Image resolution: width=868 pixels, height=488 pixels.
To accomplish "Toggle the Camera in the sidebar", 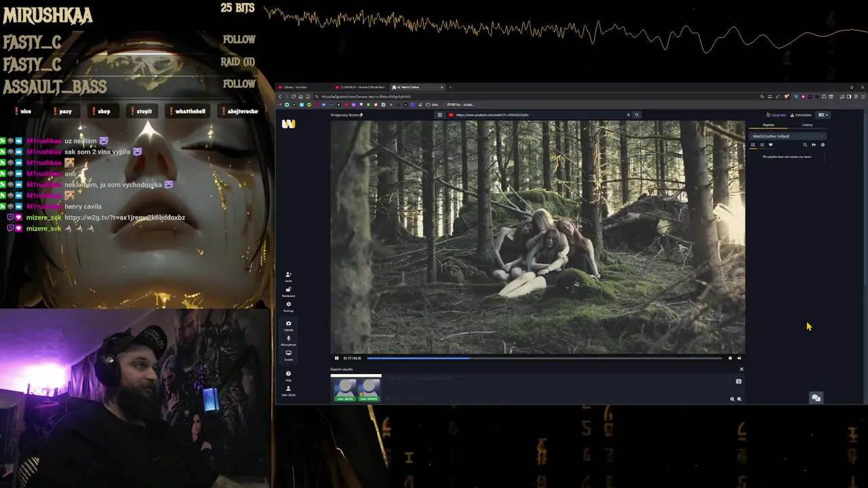I will [288, 325].
